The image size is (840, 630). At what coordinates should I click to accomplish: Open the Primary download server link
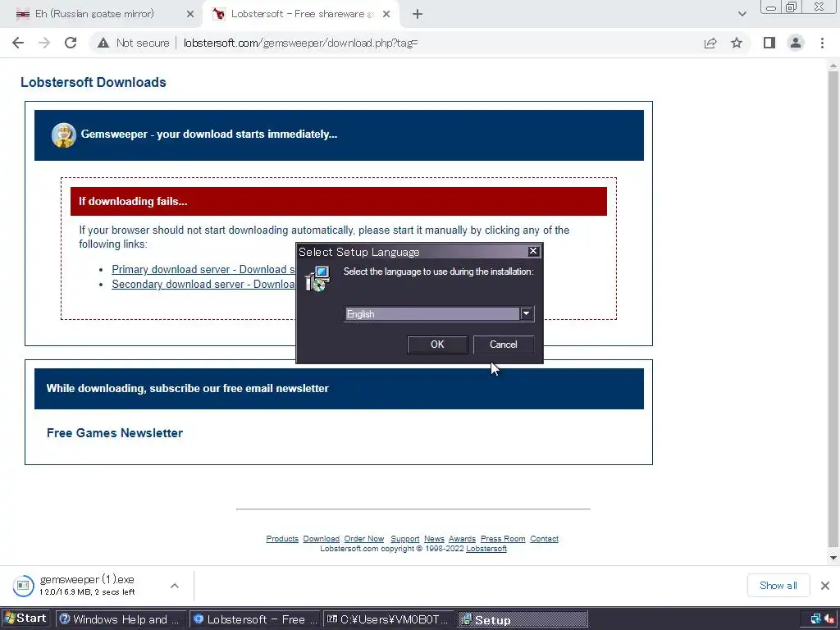(203, 269)
